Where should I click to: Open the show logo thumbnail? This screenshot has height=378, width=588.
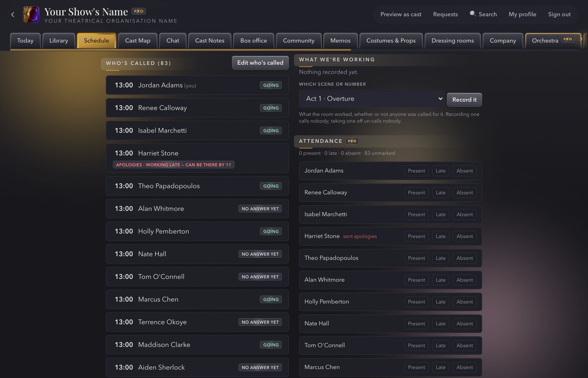31,15
